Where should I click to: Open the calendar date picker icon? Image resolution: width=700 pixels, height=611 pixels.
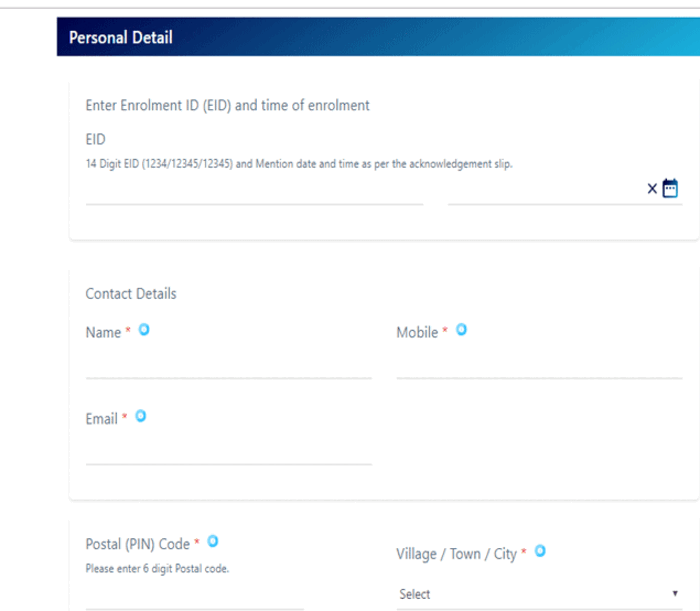[x=670, y=188]
